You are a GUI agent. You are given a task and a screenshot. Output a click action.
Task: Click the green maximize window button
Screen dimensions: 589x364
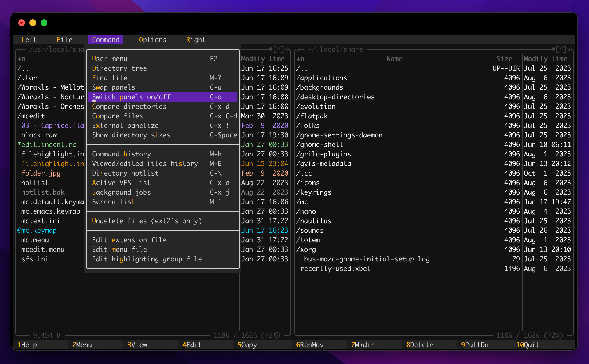point(44,23)
